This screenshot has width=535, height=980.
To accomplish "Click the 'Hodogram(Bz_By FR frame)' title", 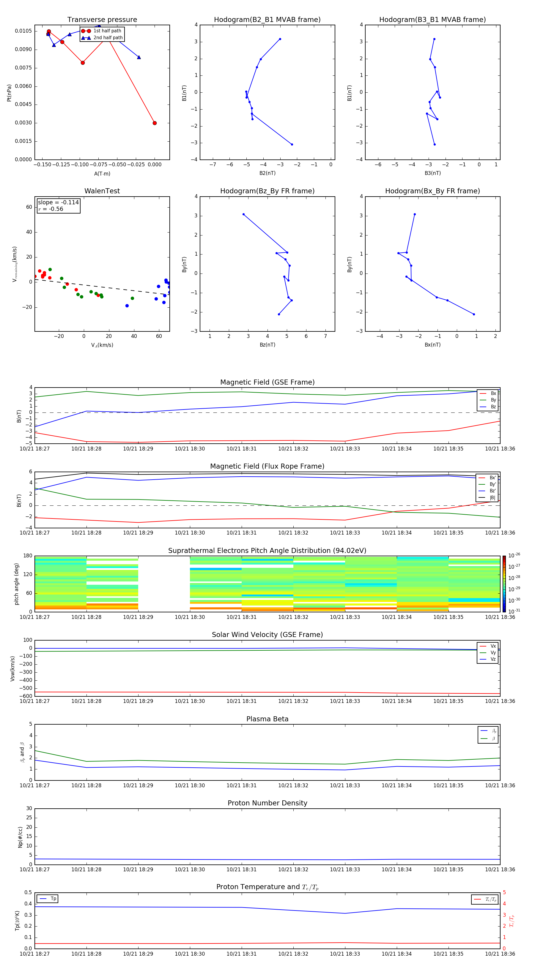I will tap(267, 191).
